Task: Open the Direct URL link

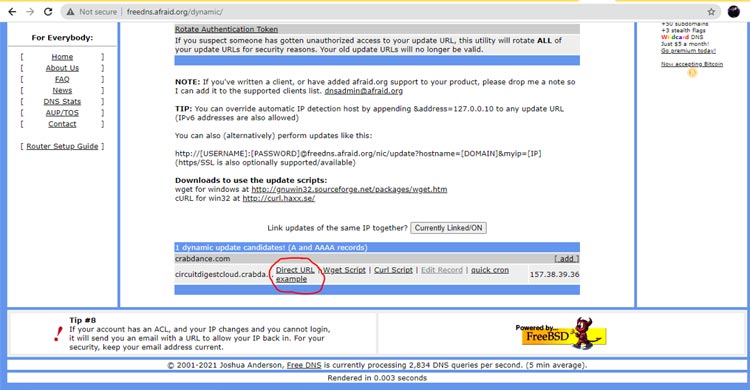Action: tap(295, 270)
